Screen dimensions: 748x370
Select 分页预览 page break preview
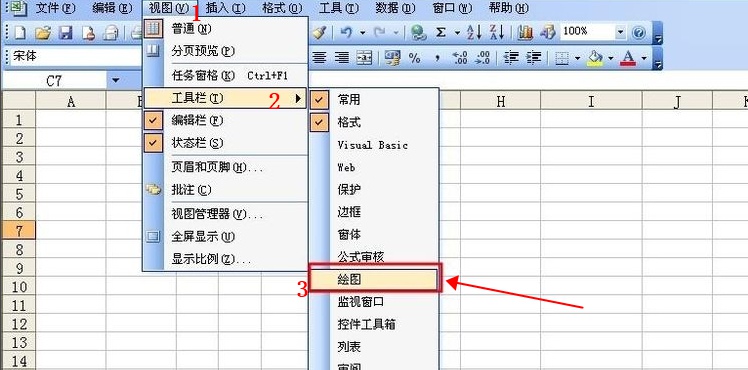pyautogui.click(x=225, y=51)
